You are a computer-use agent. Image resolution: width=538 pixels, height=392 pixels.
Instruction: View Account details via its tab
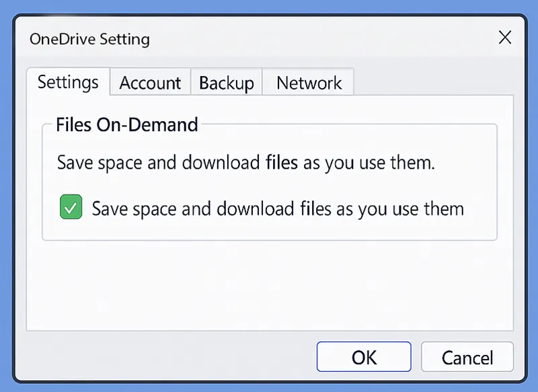coord(150,83)
